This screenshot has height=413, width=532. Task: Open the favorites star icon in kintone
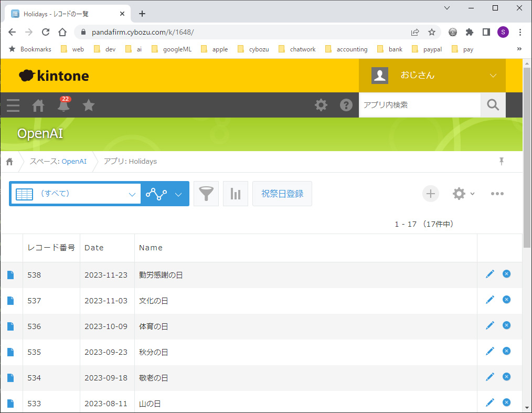[89, 105]
